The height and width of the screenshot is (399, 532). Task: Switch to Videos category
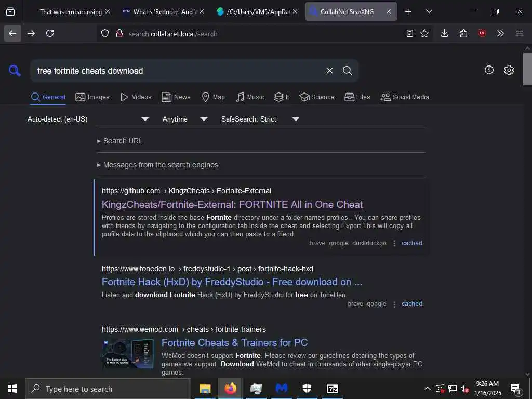136,97
